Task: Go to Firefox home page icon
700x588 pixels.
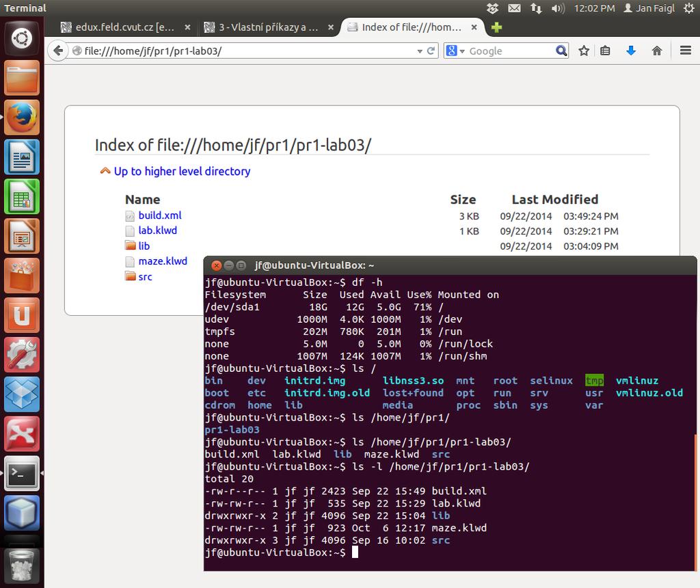Action: point(657,51)
